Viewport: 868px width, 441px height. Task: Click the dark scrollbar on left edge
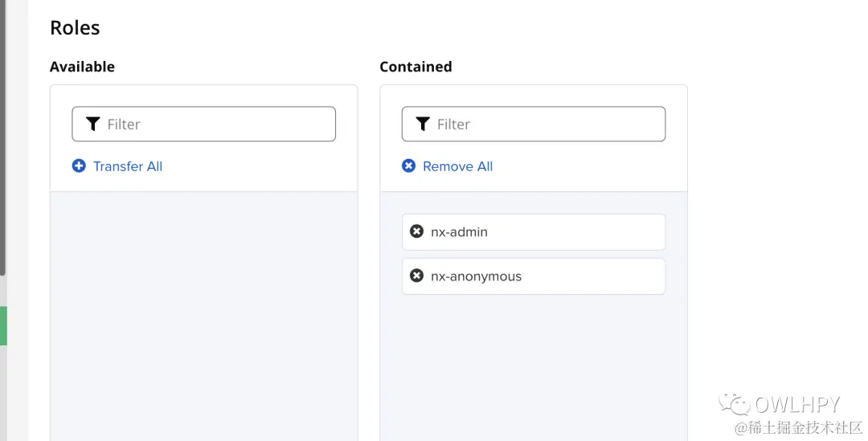2,137
